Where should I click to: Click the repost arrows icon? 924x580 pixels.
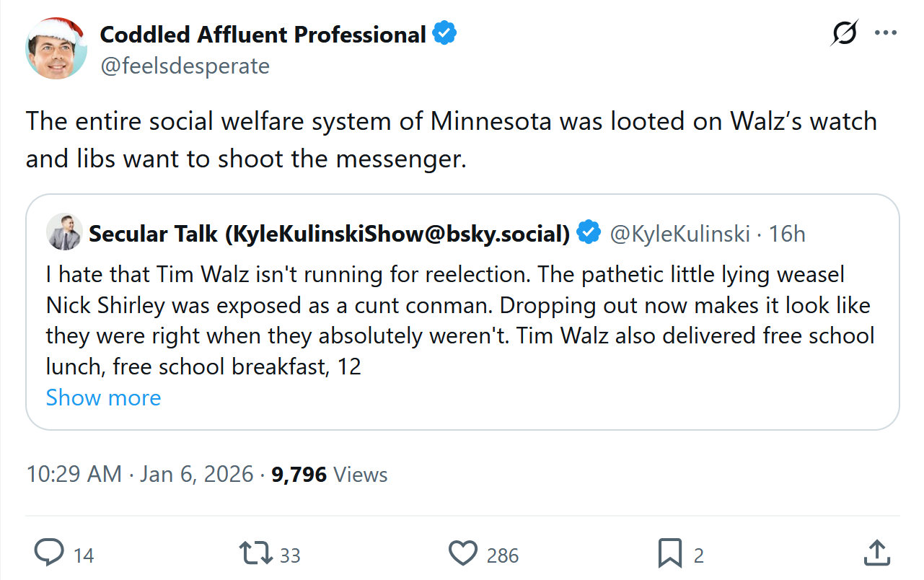pyautogui.click(x=255, y=553)
